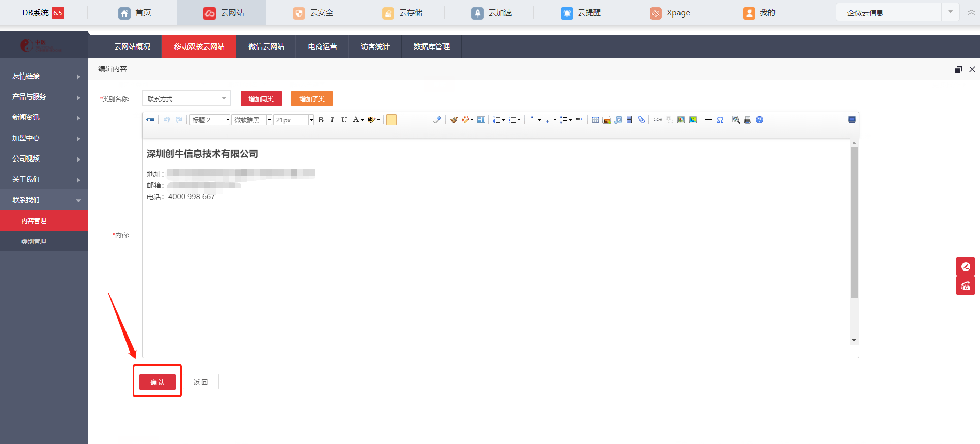Justify the text alignment
This screenshot has width=980, height=444.
426,120
